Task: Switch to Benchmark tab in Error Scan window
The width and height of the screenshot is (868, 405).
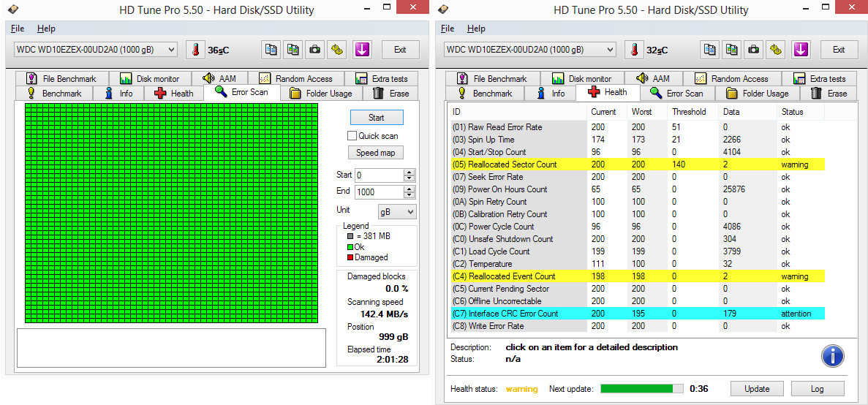Action: [53, 94]
